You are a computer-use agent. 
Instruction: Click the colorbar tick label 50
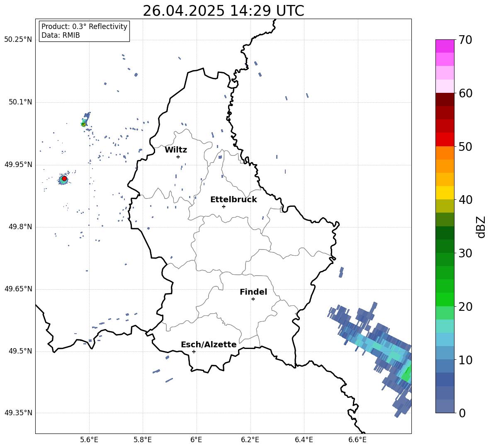[x=465, y=147]
